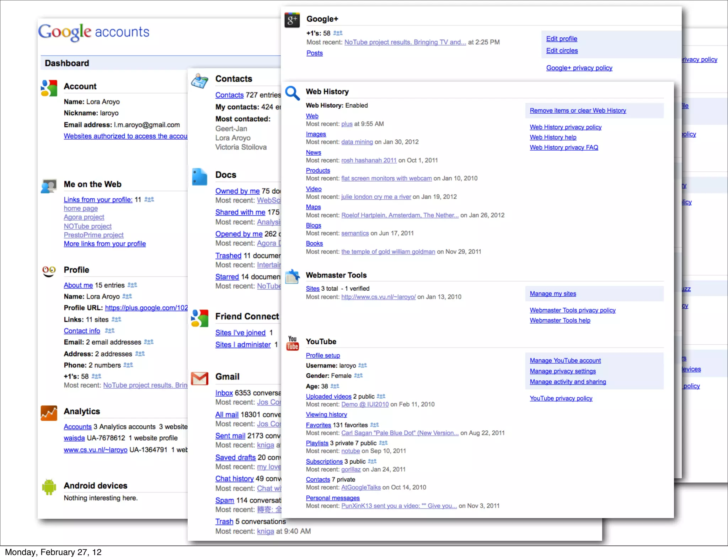This screenshot has width=728, height=560.
Task: Open the Google+ Posts link
Action: pyautogui.click(x=315, y=53)
